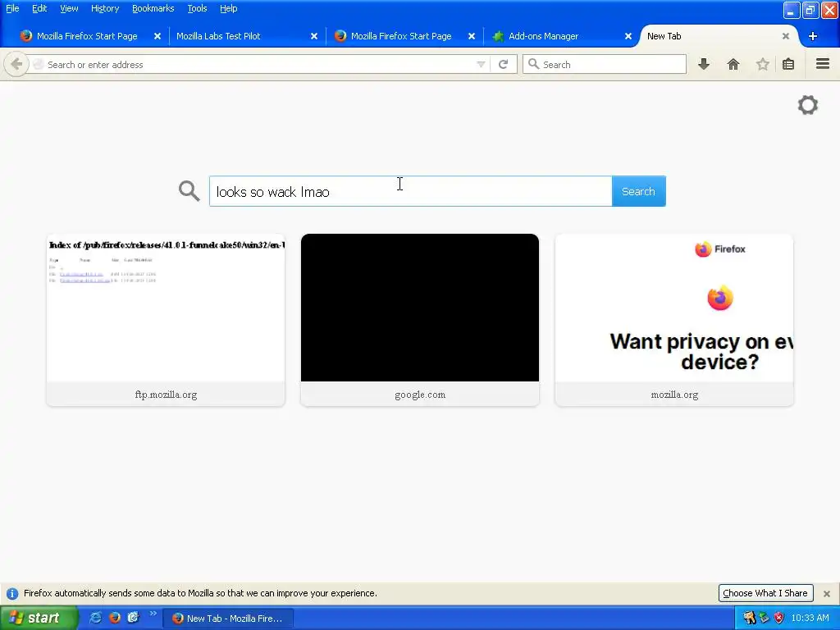Image resolution: width=840 pixels, height=630 pixels.
Task: Click the magnifier icon beside the page search box
Action: click(189, 190)
